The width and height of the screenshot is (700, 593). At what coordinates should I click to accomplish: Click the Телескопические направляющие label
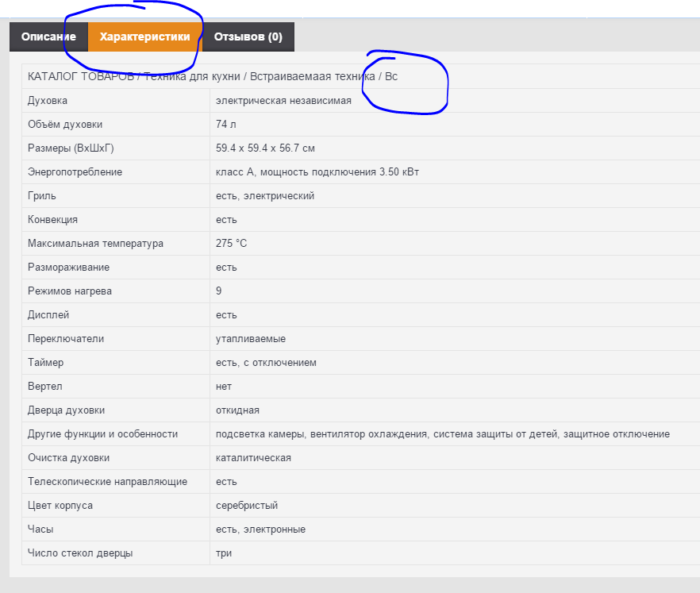point(108,481)
